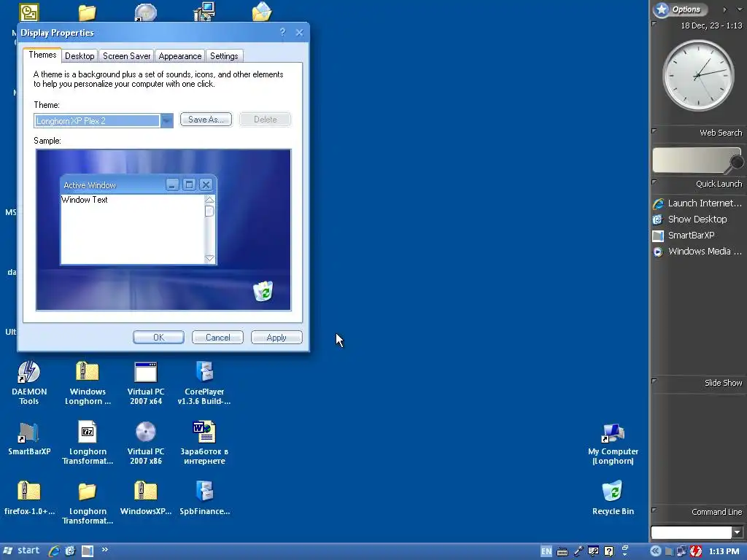Viewport: 747px width, 560px height.
Task: Click the open envelope folder icon atop desktop
Action: point(262,12)
